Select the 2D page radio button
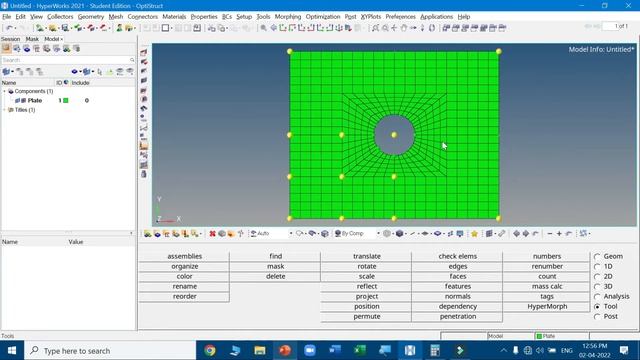The image size is (640, 360). click(597, 276)
